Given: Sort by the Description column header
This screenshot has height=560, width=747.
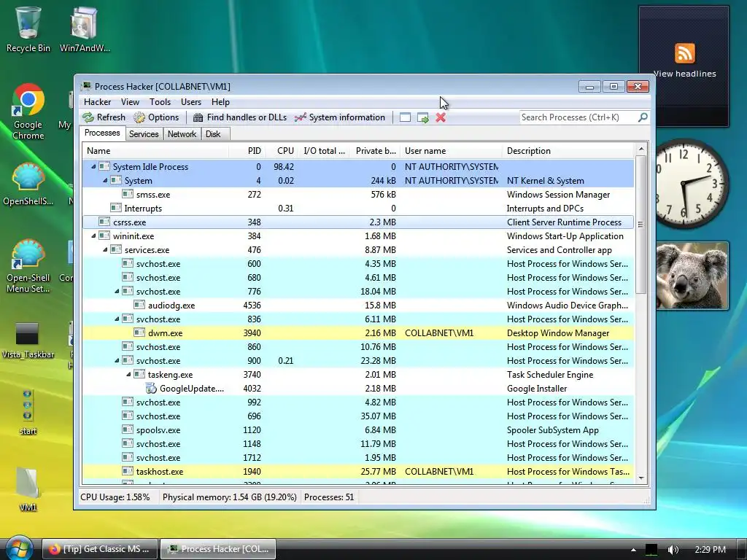Looking at the screenshot, I should click(568, 150).
